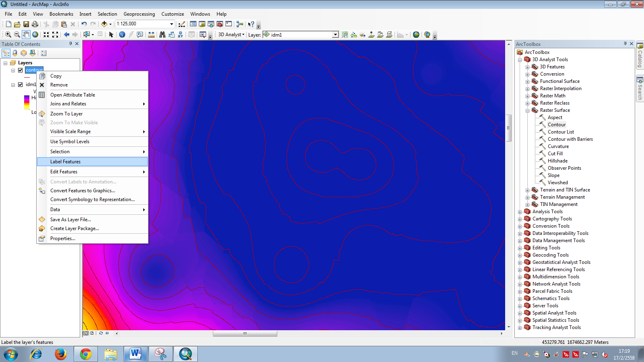Click the Find binoculars icon
644x362 pixels.
[162, 35]
